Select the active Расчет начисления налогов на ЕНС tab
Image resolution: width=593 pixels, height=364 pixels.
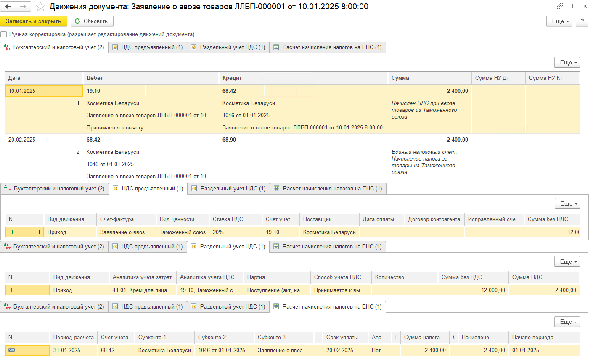pos(328,307)
